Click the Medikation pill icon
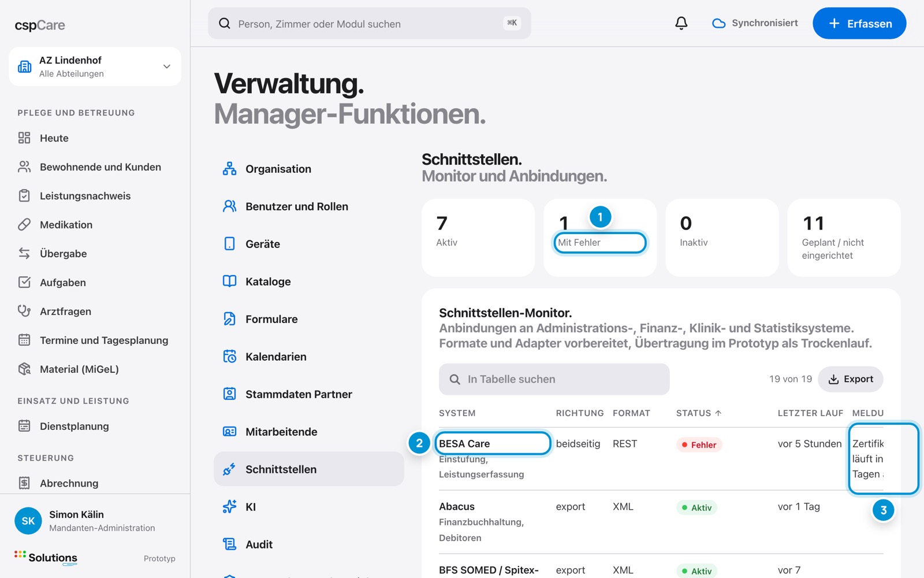The height and width of the screenshot is (578, 924). tap(24, 224)
